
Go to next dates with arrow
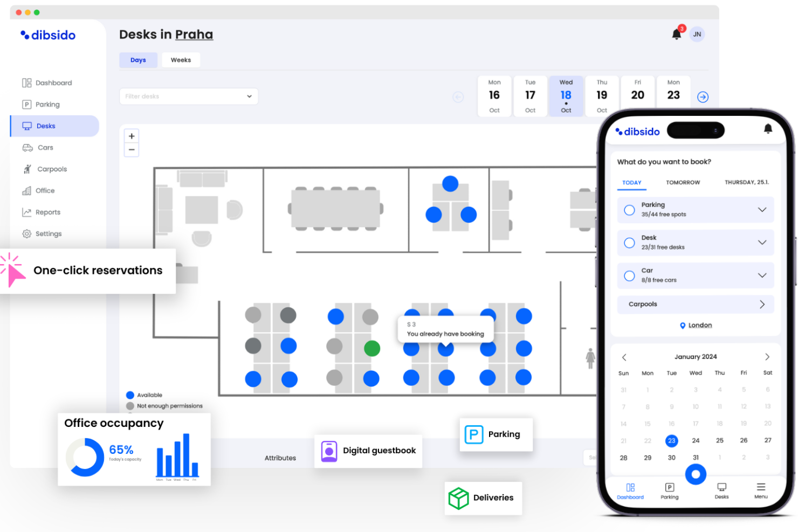[x=703, y=97]
